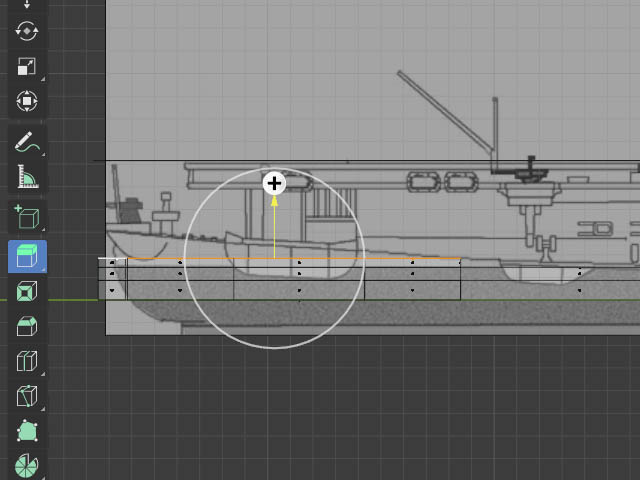
Task: Select the Scale tool
Action: (x=27, y=66)
